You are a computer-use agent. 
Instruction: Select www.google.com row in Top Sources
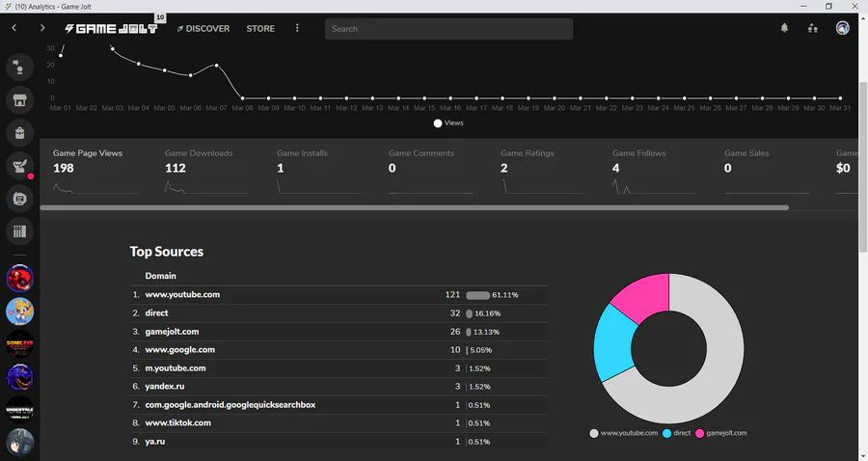click(339, 350)
